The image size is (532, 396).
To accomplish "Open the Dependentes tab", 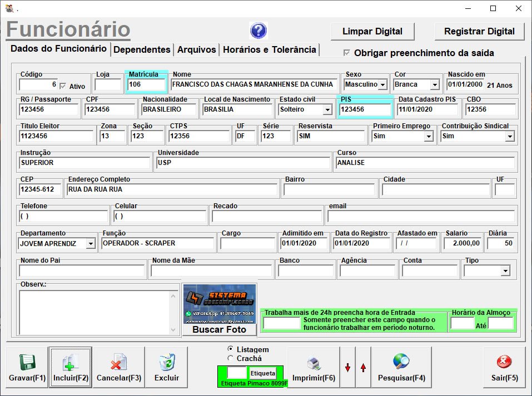I will 142,49.
